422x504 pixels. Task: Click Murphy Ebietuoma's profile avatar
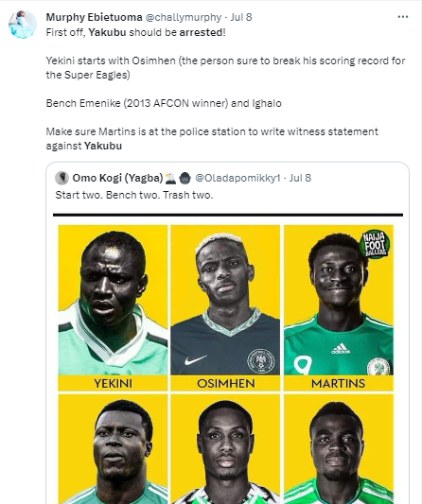23,25
